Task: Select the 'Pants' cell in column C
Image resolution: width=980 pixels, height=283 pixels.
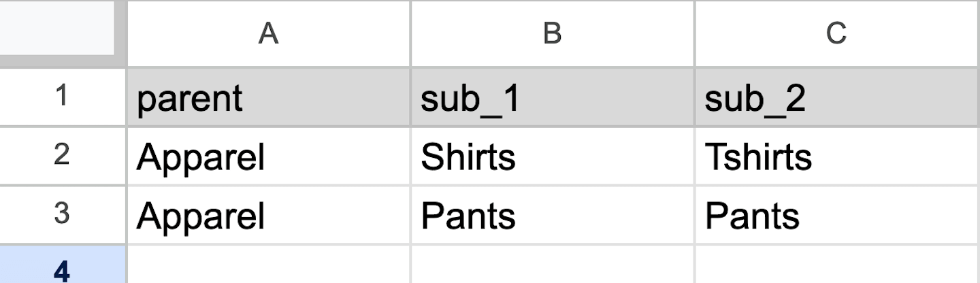Action: pos(836,215)
